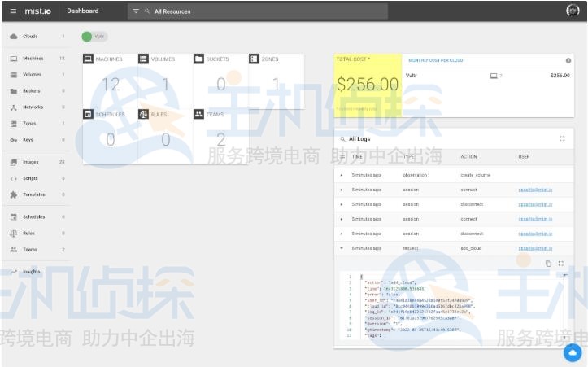The height and width of the screenshot is (367, 588).
Task: Click the mist.io logo
Action: point(38,11)
